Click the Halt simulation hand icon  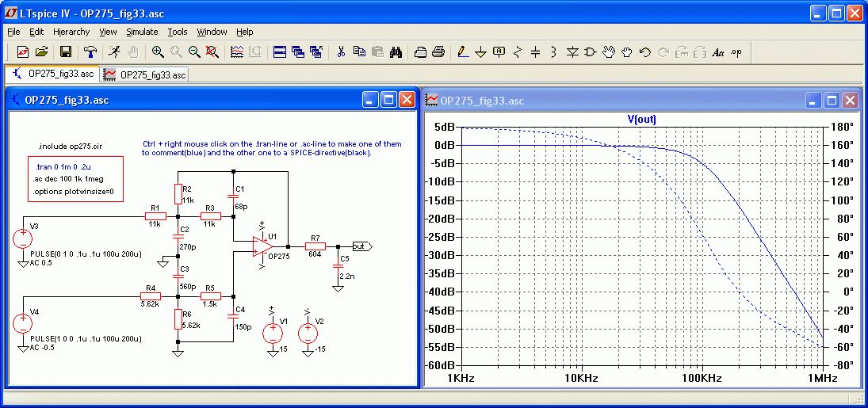133,52
